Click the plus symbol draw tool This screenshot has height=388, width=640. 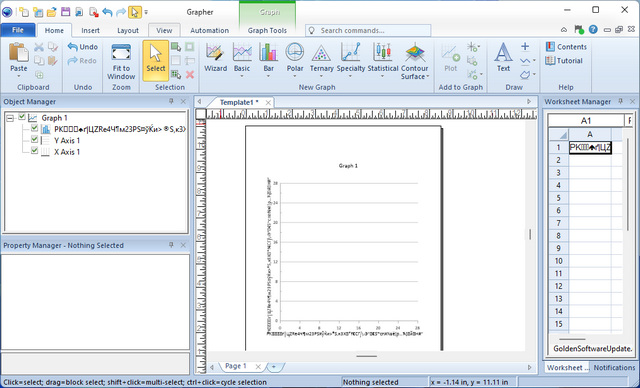(x=525, y=47)
